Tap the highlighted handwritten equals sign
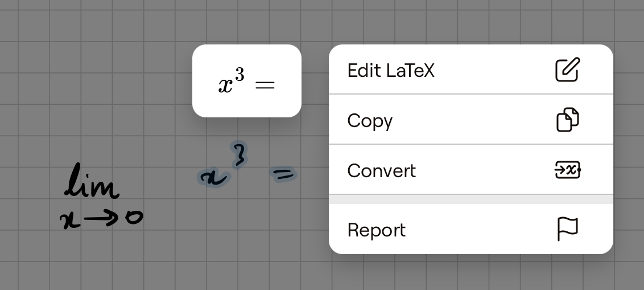Screen dimensions: 644x290 [283, 174]
